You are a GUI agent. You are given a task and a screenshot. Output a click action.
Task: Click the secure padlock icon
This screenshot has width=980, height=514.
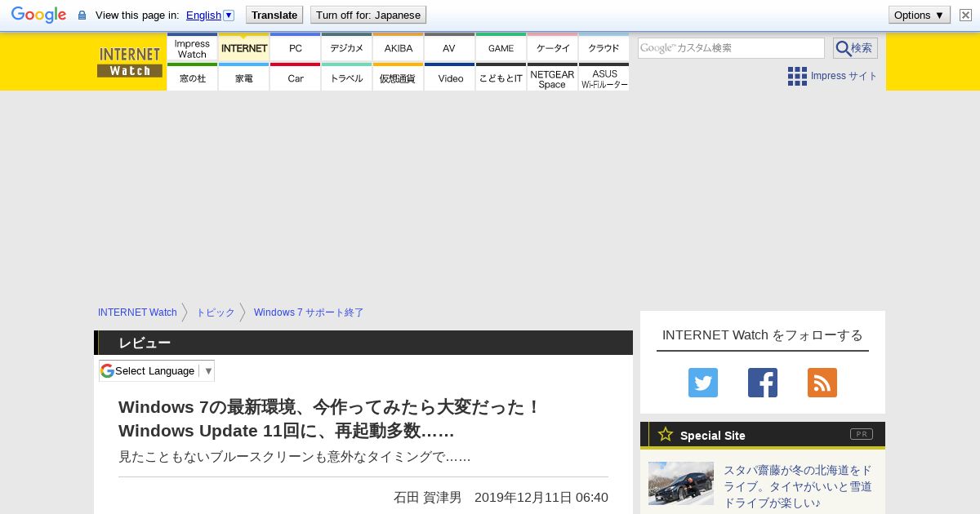coord(82,16)
